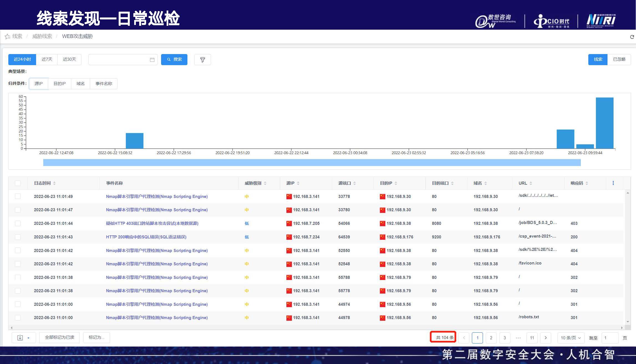
Task: Click the three-dot column settings icon
Action: point(613,183)
